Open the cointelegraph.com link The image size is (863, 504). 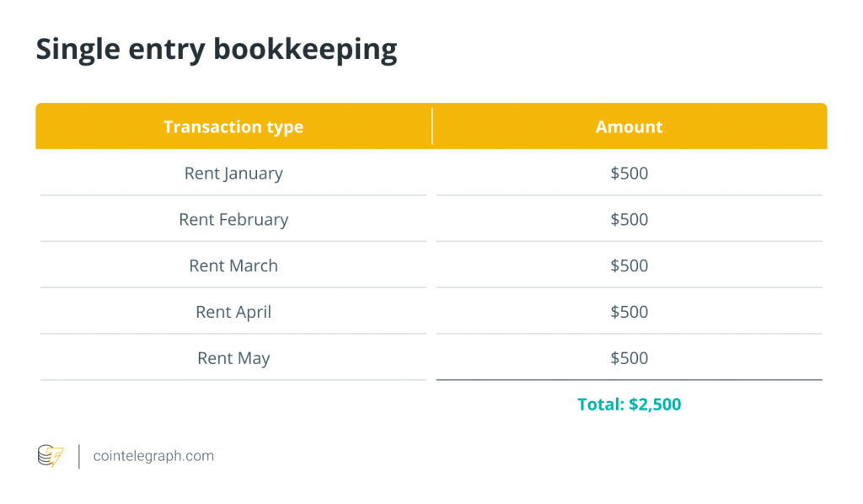[153, 456]
